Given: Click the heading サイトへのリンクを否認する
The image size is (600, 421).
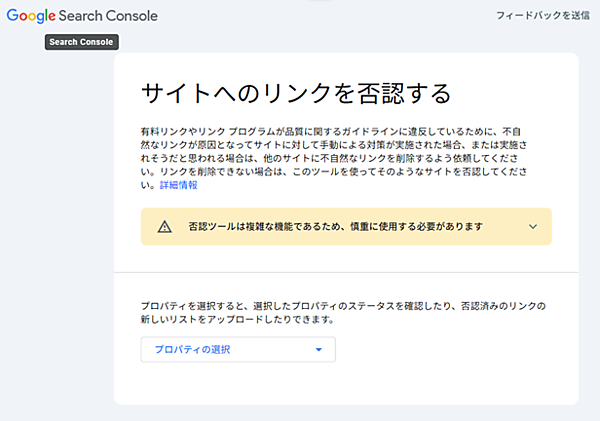Looking at the screenshot, I should pyautogui.click(x=296, y=94).
